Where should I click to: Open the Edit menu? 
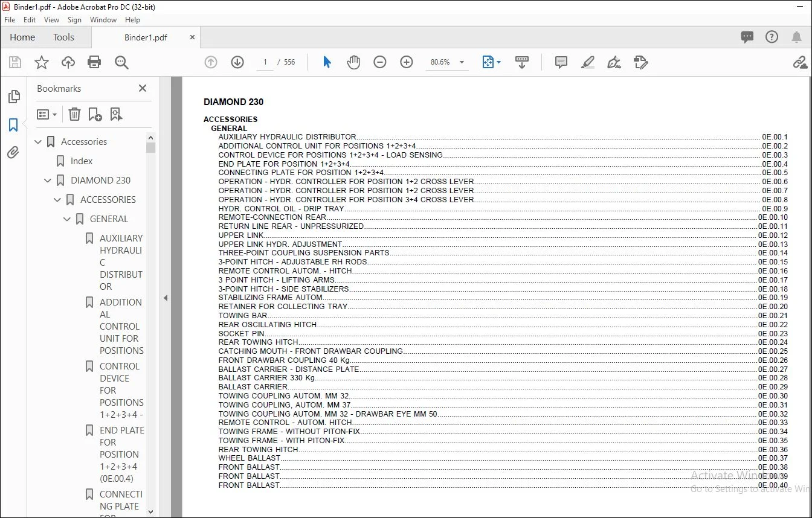[x=30, y=20]
